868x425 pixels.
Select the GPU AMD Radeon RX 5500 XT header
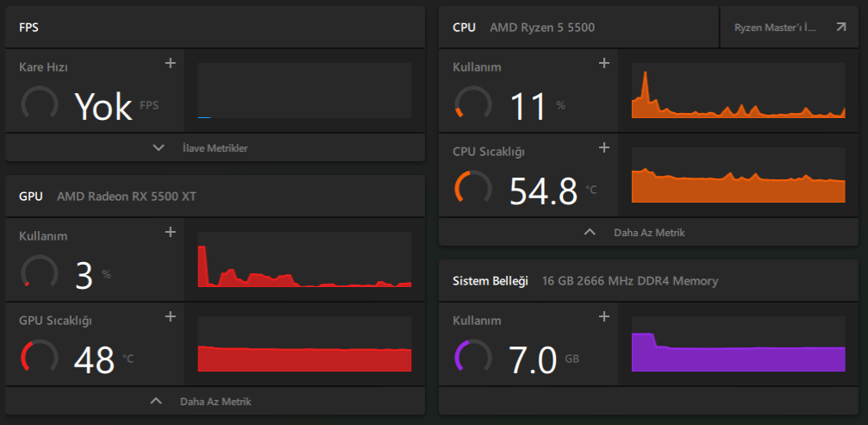point(215,196)
